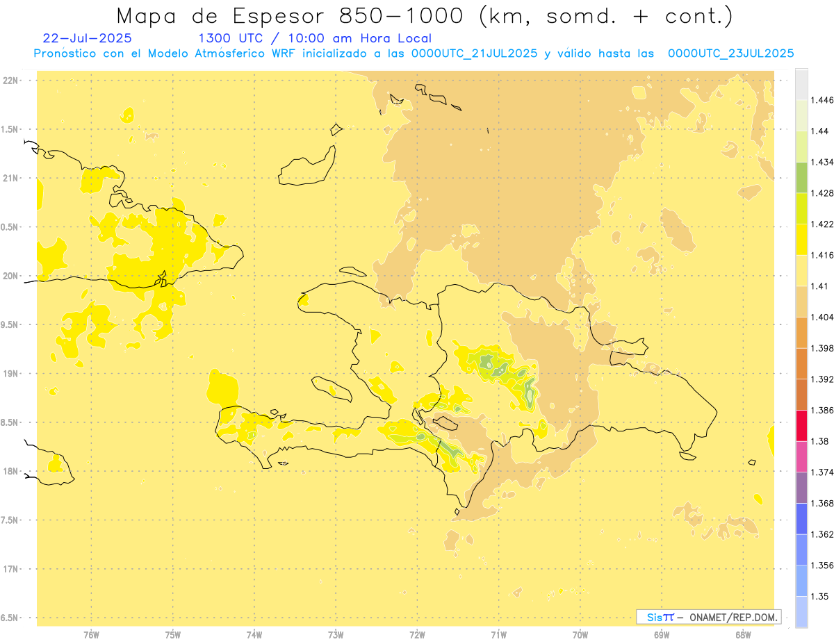Click the legend value "1.422"

822,224
